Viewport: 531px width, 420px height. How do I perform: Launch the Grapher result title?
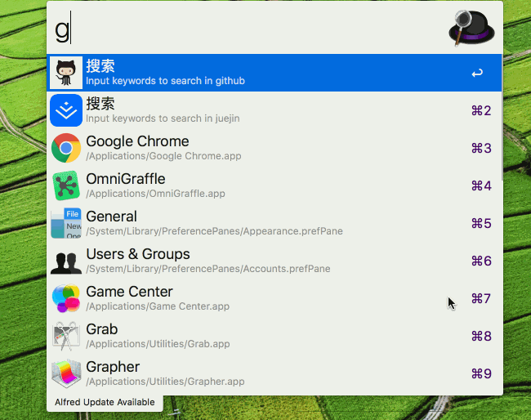[x=113, y=367]
